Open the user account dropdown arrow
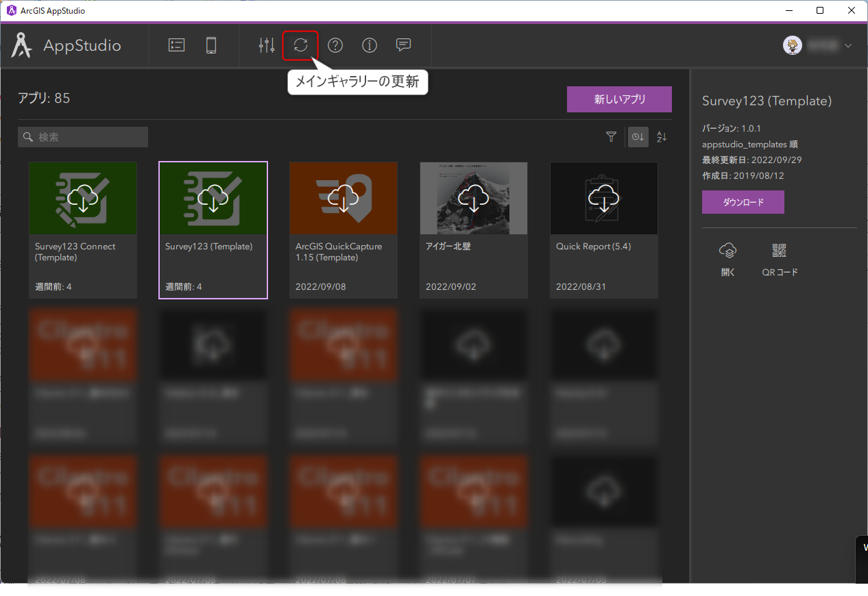 tap(848, 46)
